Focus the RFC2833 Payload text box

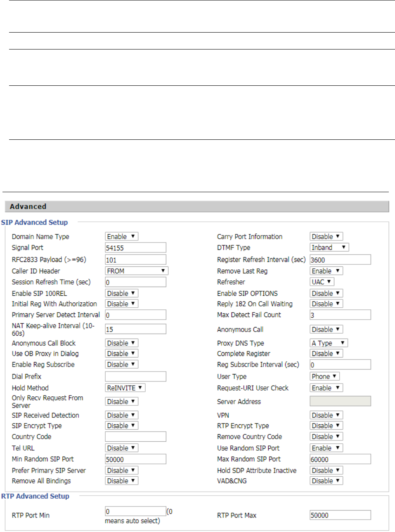click(135, 260)
